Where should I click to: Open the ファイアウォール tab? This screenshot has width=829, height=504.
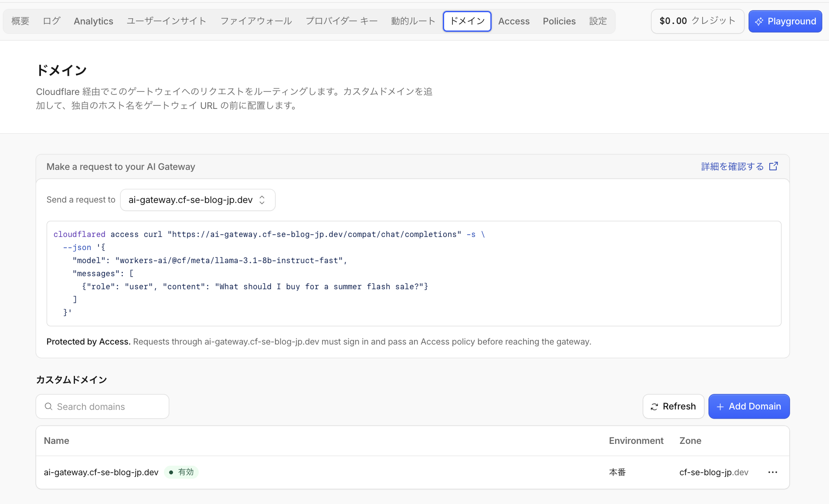pos(256,21)
